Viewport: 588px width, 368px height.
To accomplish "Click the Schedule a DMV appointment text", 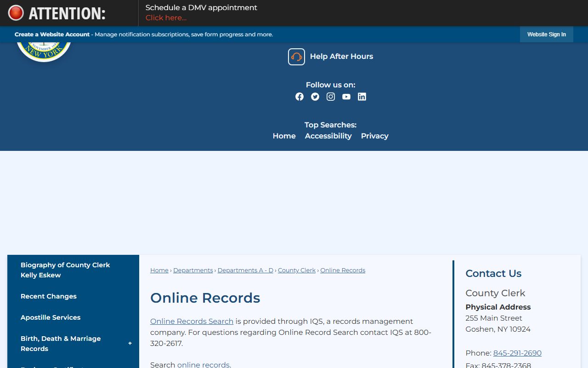I will [x=201, y=8].
